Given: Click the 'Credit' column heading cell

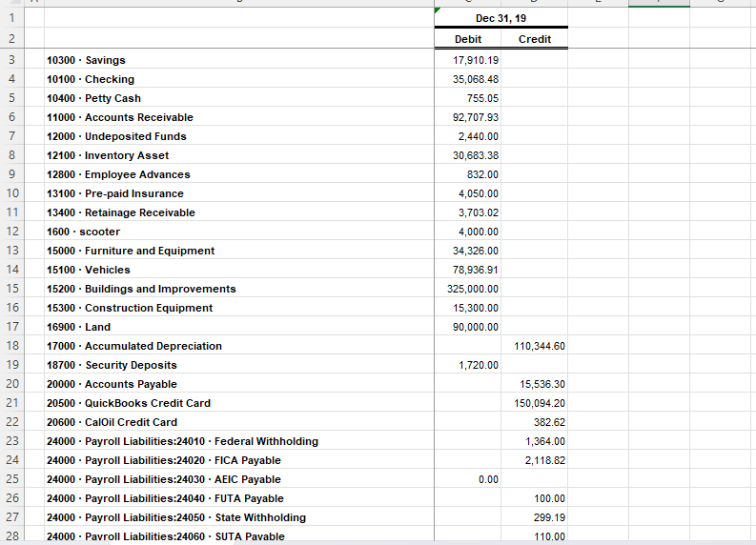Looking at the screenshot, I should coord(534,38).
